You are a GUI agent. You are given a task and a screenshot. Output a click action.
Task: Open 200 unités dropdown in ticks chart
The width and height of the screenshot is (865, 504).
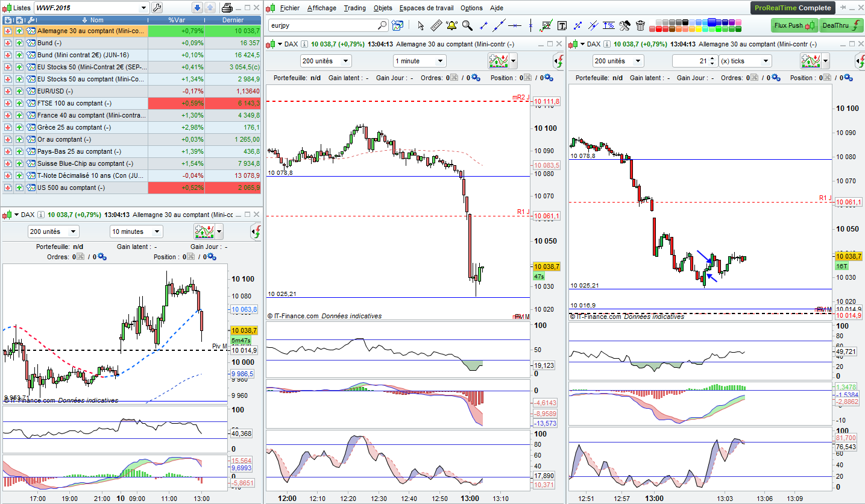[x=618, y=61]
